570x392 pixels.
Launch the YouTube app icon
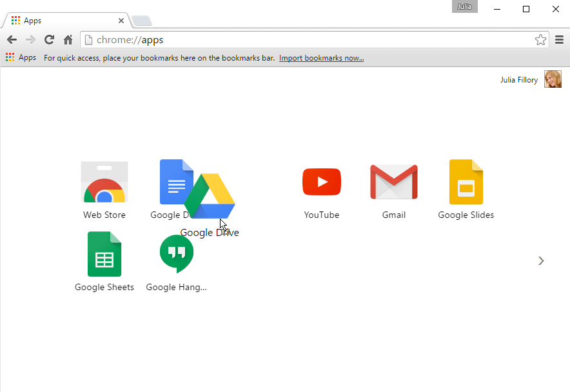(x=321, y=183)
